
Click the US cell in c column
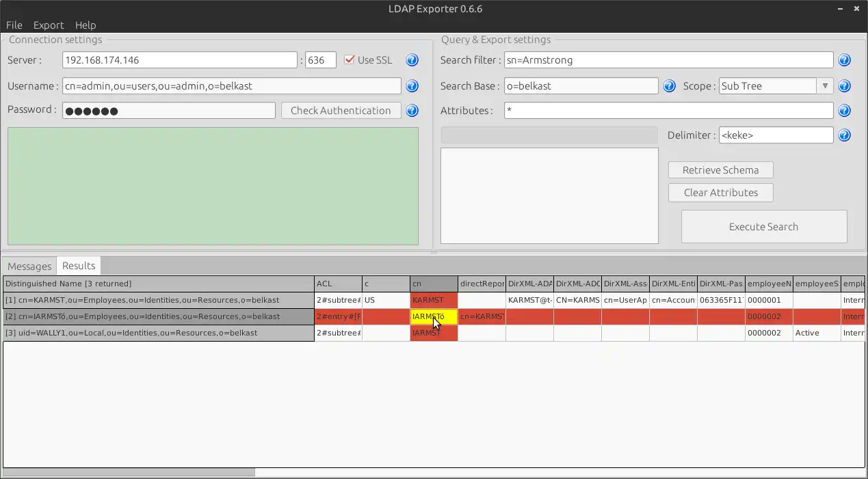click(386, 300)
